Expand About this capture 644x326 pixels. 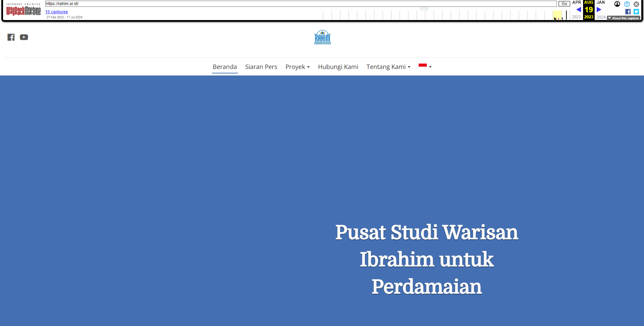(x=623, y=18)
